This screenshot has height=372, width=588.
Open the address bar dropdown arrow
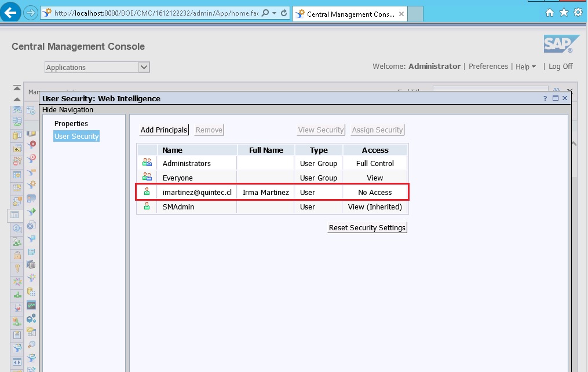point(274,13)
